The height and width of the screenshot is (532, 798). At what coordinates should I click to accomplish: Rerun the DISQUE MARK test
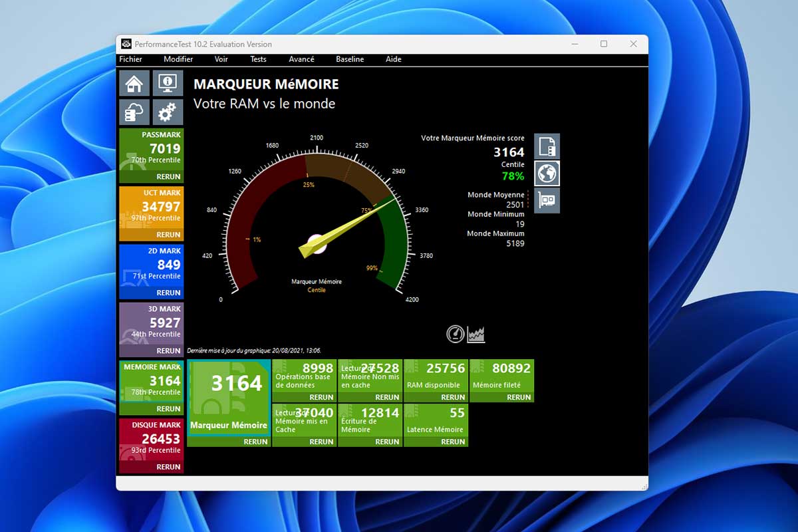pyautogui.click(x=169, y=467)
